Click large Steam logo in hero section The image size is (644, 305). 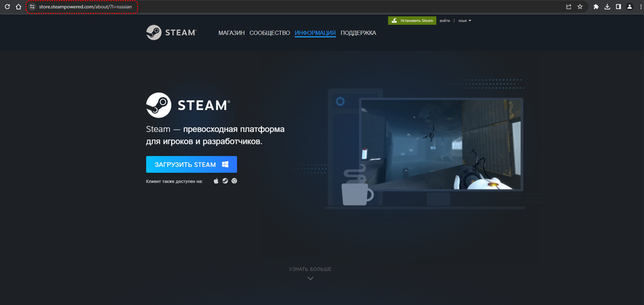[x=188, y=105]
